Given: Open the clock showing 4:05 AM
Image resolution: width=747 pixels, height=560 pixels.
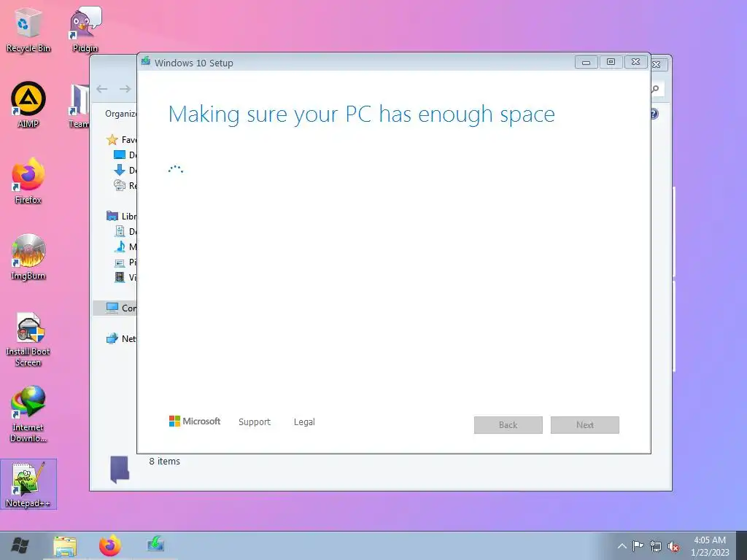Looking at the screenshot, I should [x=710, y=546].
